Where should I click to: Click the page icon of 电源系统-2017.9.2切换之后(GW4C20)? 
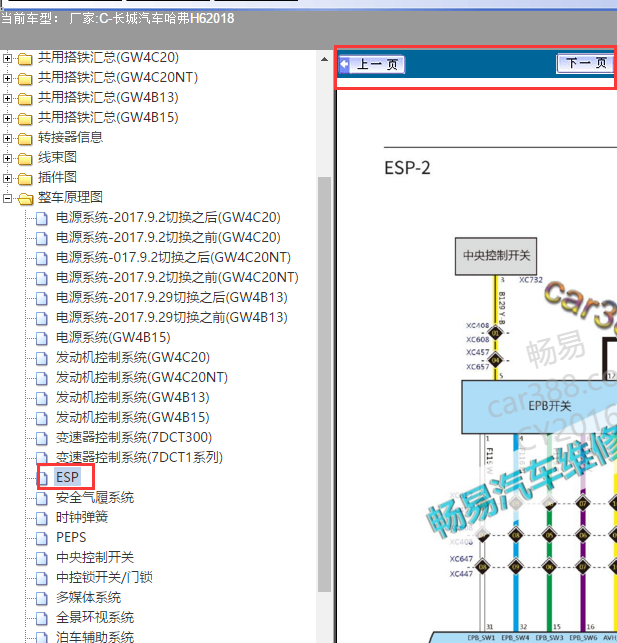click(41, 219)
